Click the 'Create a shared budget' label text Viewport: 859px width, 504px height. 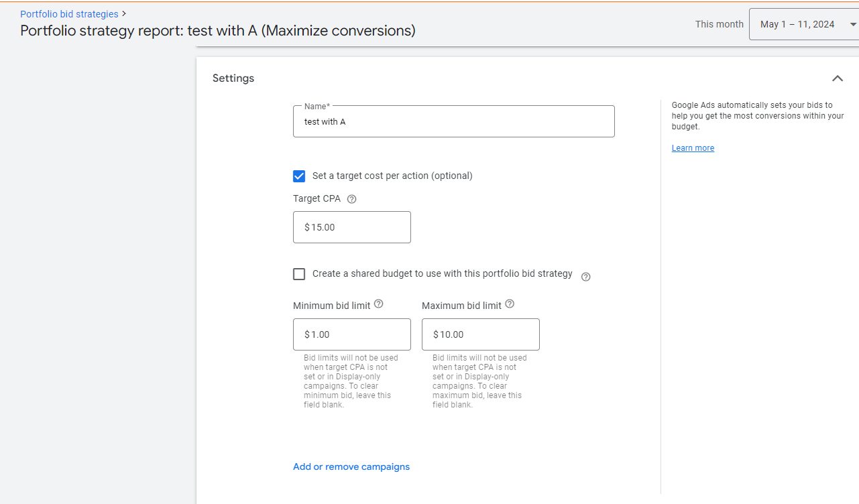(x=442, y=274)
